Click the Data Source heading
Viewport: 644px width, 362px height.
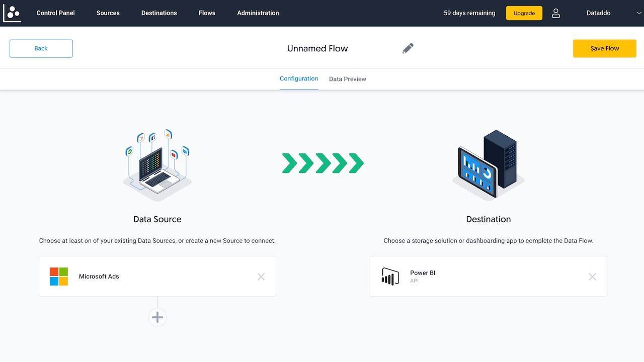click(x=157, y=219)
